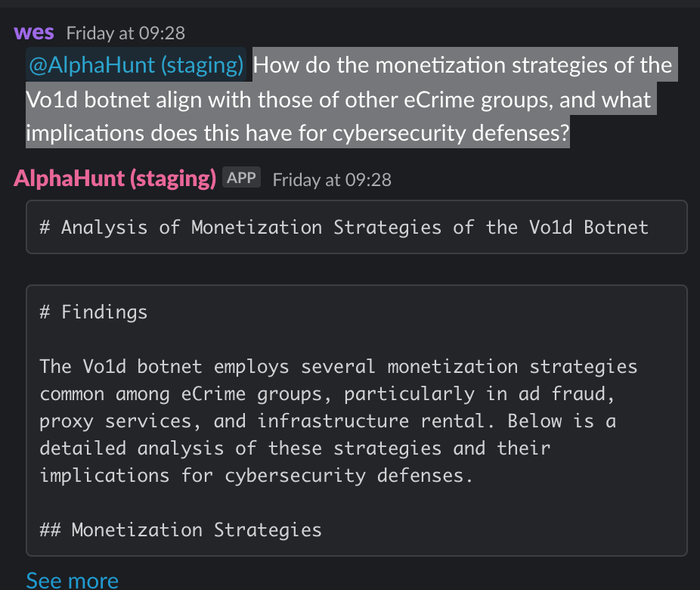Click wes's message timestamp Friday at 09:28

tap(125, 33)
